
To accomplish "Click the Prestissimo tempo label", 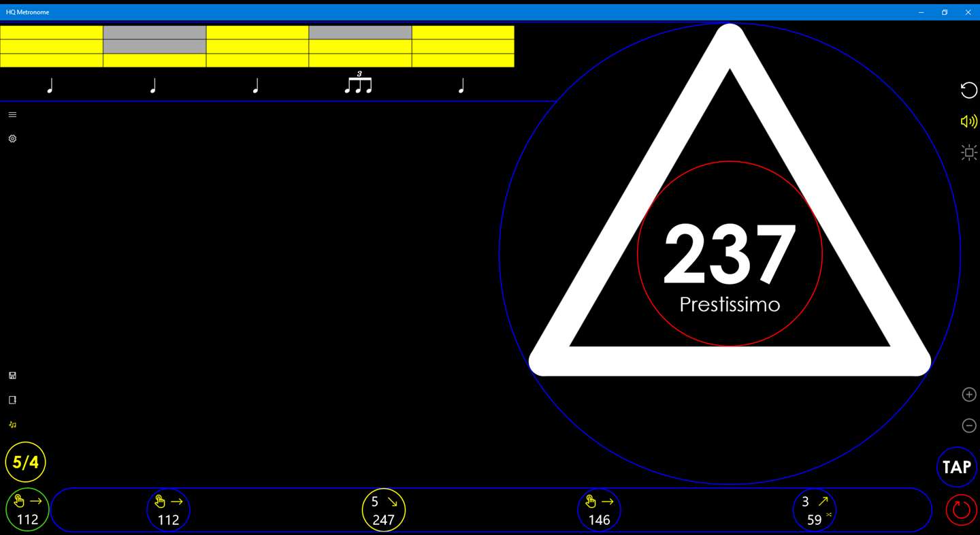I will point(730,304).
